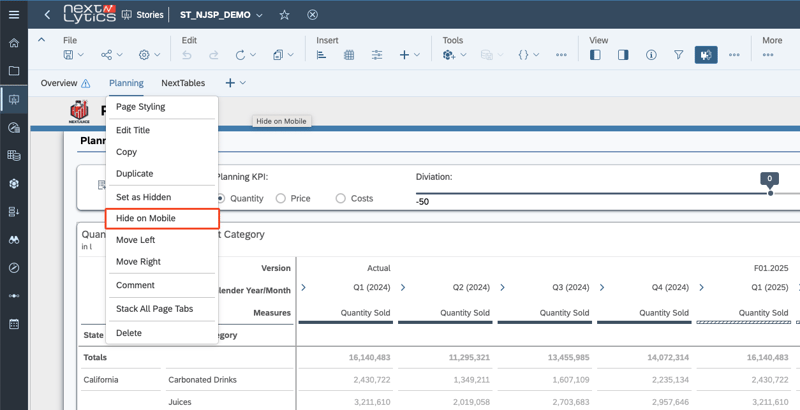800x410 pixels.
Task: Expand Q1 (2025) column
Action: pyautogui.click(x=702, y=288)
